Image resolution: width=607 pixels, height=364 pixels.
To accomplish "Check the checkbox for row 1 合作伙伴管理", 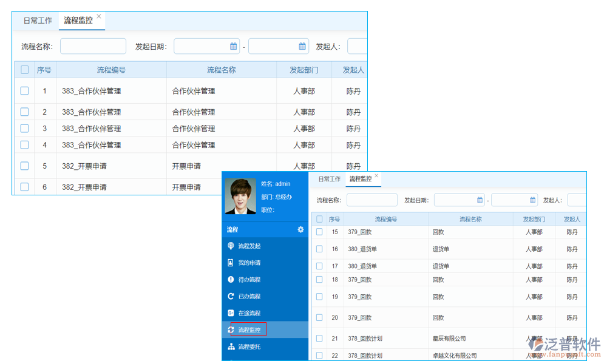I will click(x=24, y=91).
